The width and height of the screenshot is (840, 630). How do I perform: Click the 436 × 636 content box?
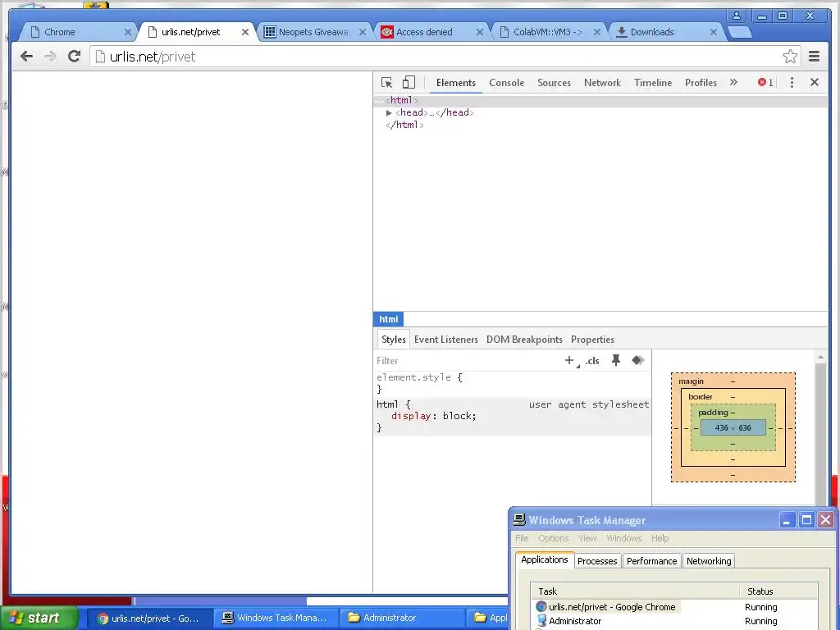(x=733, y=427)
